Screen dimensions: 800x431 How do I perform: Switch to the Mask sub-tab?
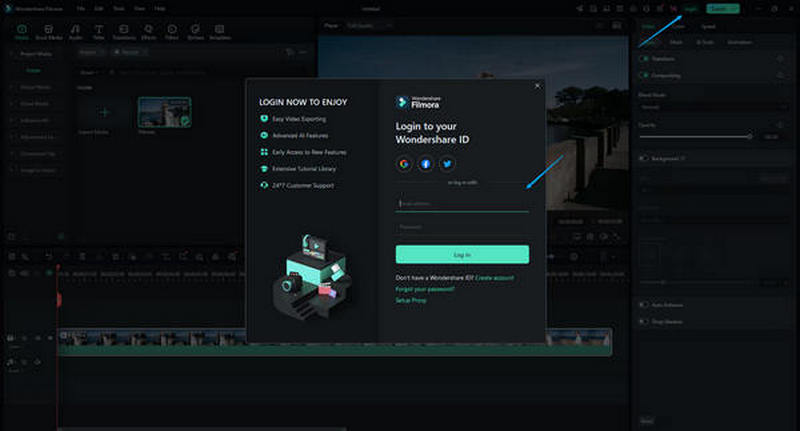click(676, 42)
